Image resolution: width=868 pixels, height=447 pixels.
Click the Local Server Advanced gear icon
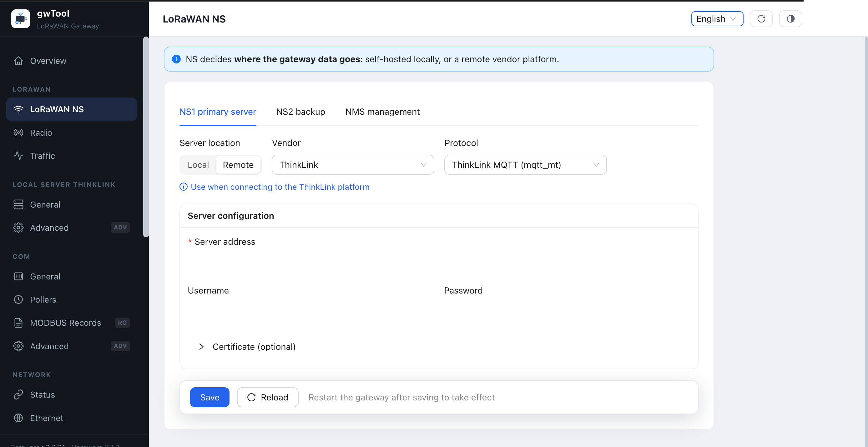point(18,228)
